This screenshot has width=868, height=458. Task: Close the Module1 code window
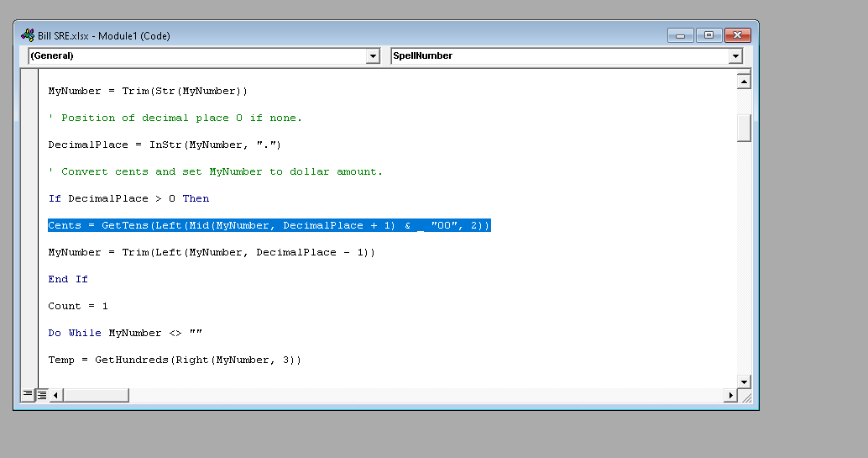coord(737,35)
